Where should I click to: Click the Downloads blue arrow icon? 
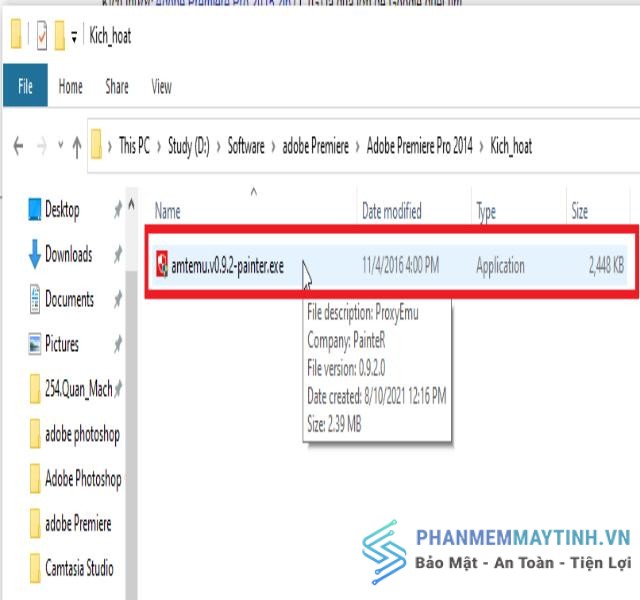click(x=35, y=254)
